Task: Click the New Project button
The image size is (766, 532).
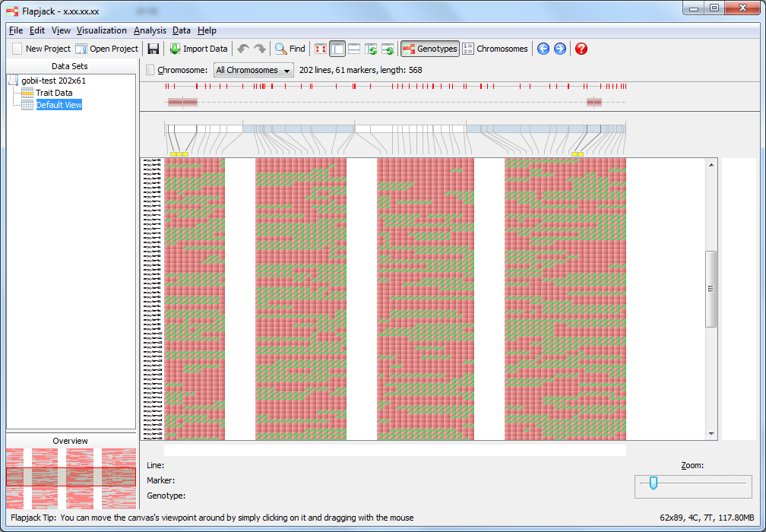Action: point(42,49)
